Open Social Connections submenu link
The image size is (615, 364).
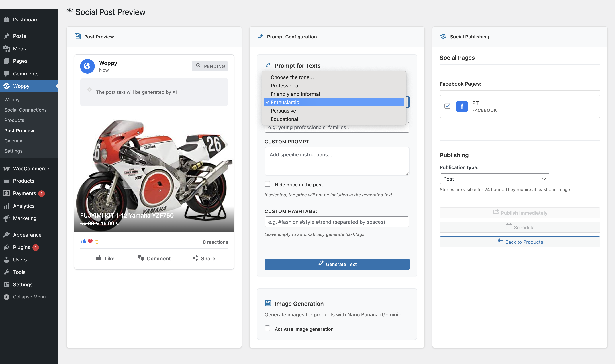(26, 110)
